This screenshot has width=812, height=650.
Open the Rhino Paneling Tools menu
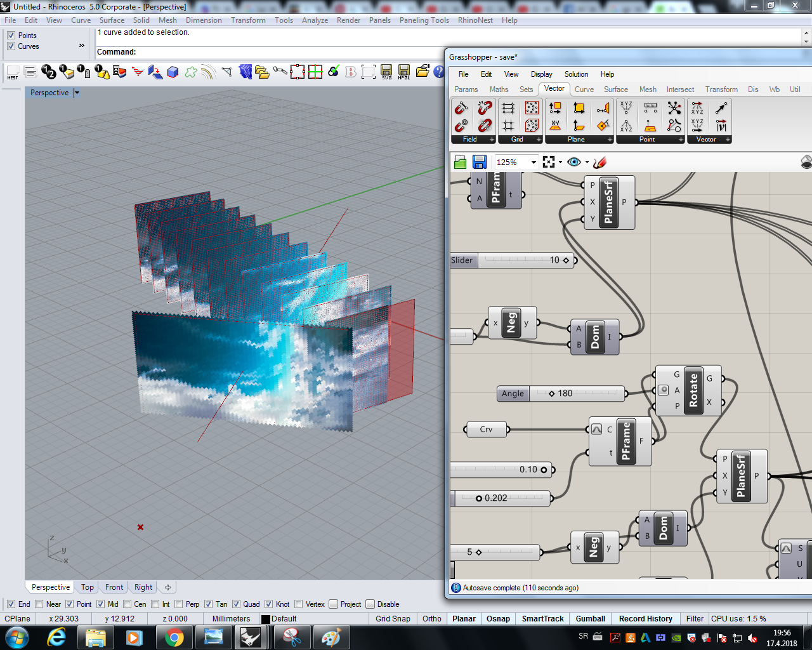pos(424,20)
